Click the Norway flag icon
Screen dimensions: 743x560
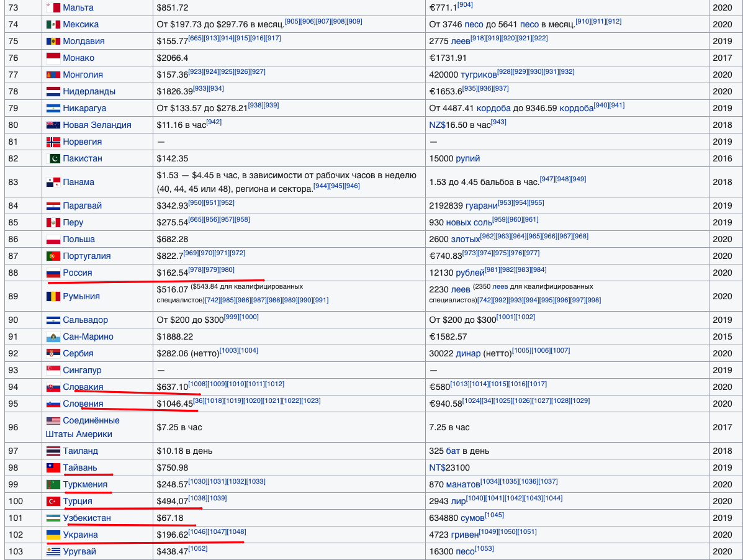click(53, 142)
